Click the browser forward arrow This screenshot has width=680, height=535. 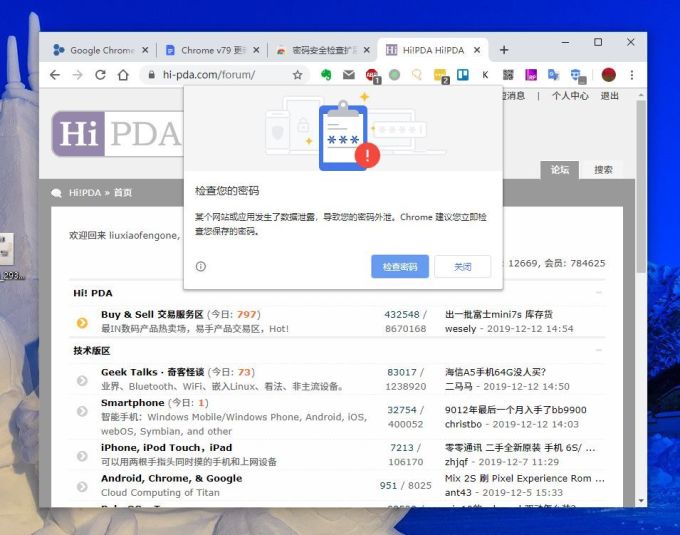pos(78,75)
